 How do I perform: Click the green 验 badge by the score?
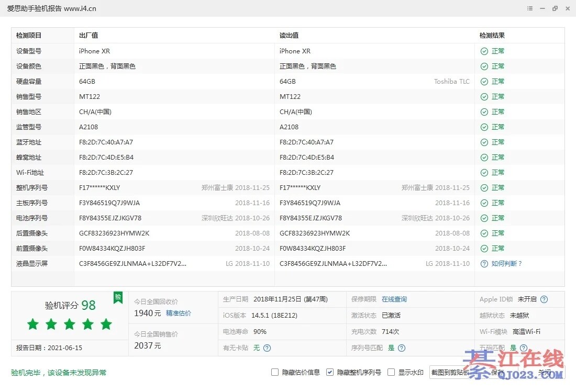click(x=118, y=297)
